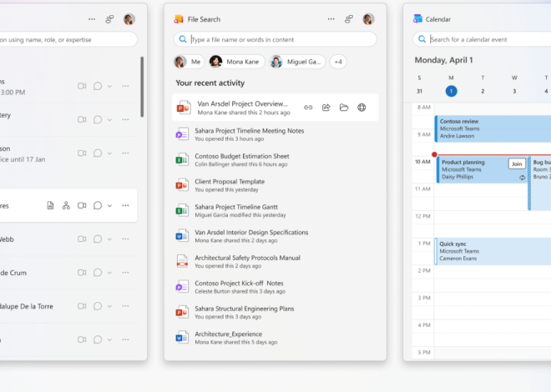This screenshot has width=551, height=392.
Task: Click the Monday, April 1 date heading
Action: click(x=443, y=60)
